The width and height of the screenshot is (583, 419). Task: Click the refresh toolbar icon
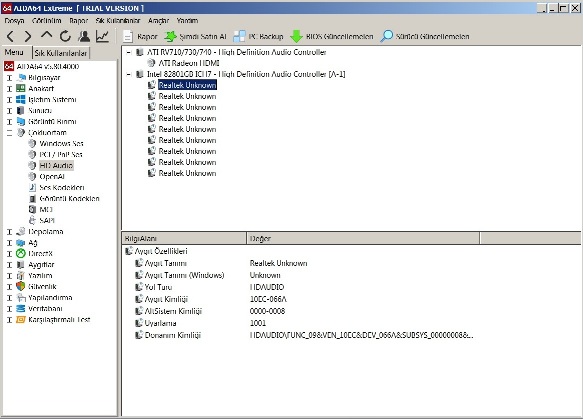coord(65,36)
